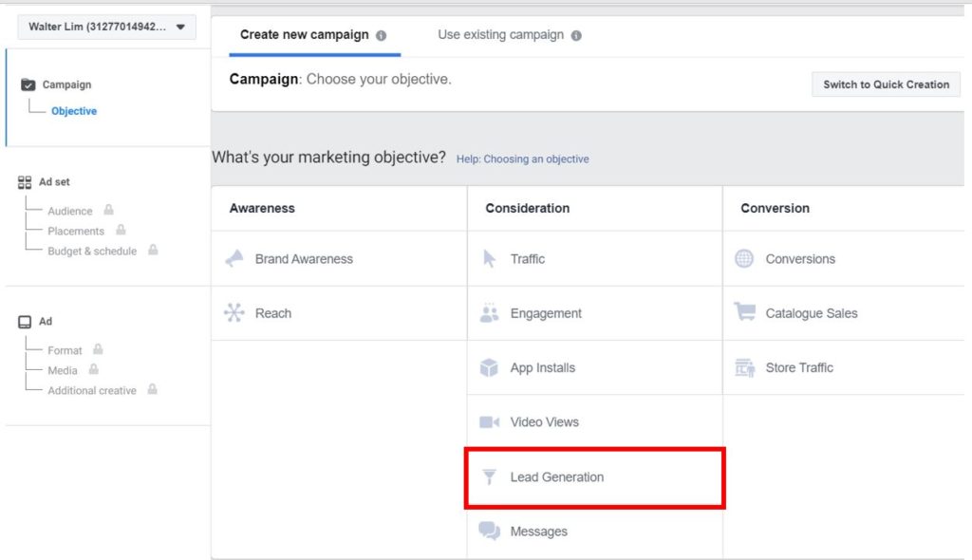Image resolution: width=972 pixels, height=560 pixels.
Task: Select the Traffic objective
Action: coord(528,258)
